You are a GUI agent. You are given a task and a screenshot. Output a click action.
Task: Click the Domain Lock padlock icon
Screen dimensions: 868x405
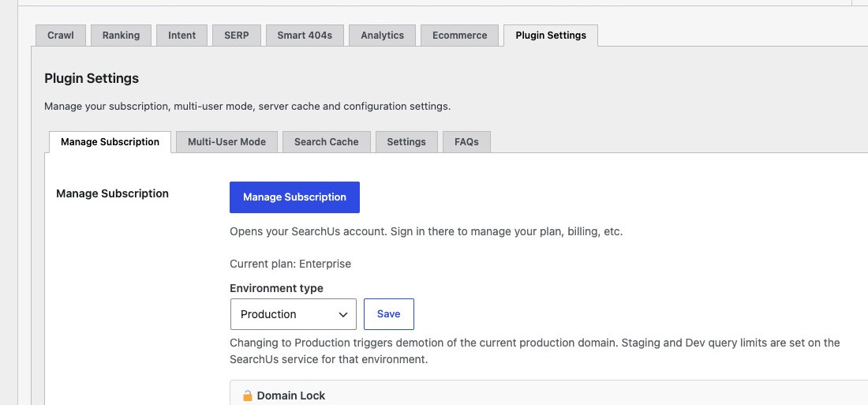tap(248, 396)
